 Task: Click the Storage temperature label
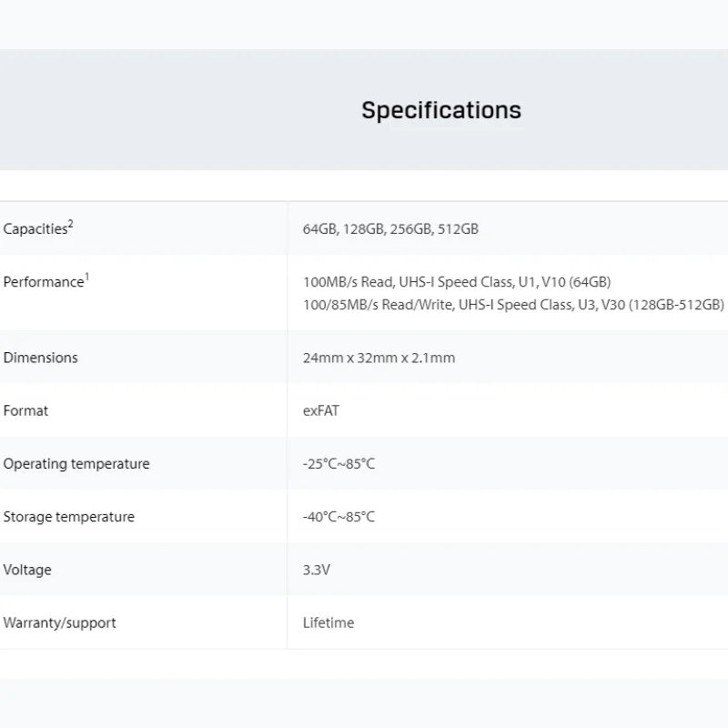coord(68,517)
